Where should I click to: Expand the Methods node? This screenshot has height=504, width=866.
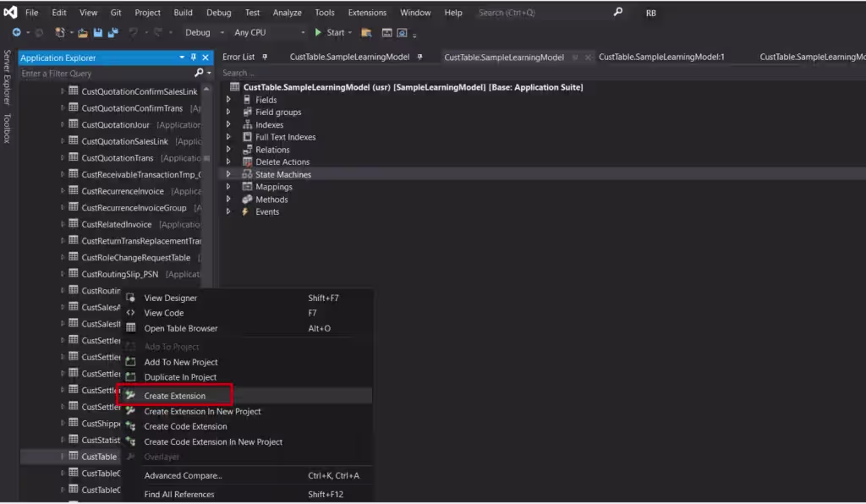[x=228, y=200]
